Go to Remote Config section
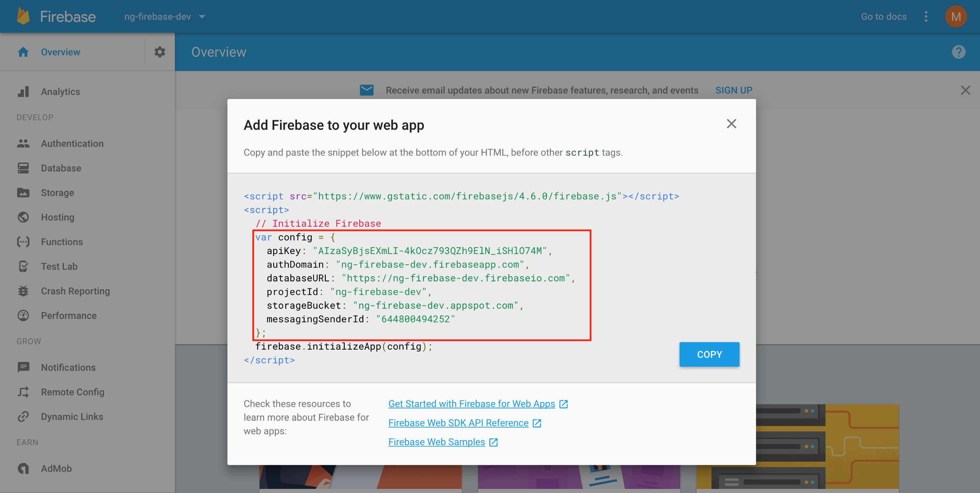980x493 pixels. click(x=72, y=392)
